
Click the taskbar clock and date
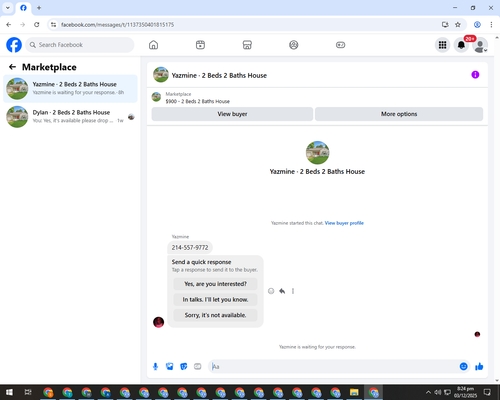[x=465, y=392]
